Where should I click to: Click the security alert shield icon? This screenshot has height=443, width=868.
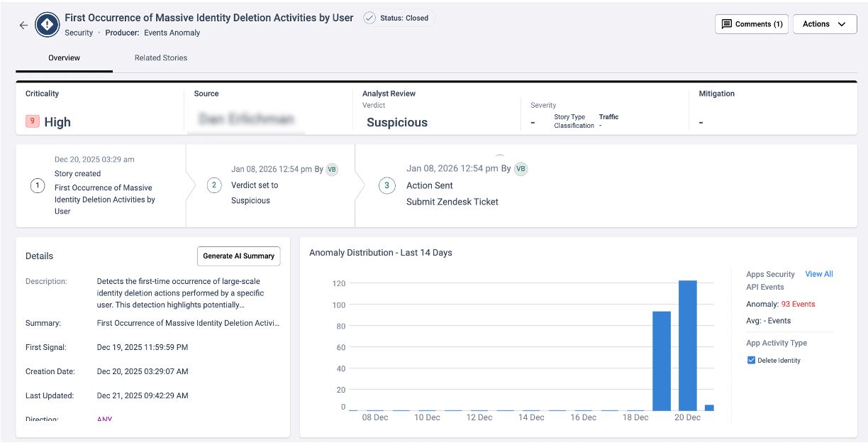coord(48,24)
